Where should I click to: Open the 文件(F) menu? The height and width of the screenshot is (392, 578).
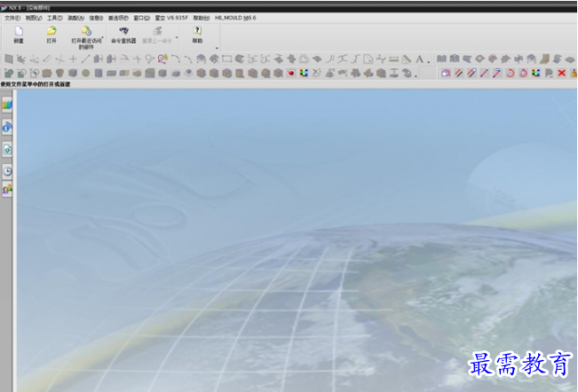coord(12,18)
